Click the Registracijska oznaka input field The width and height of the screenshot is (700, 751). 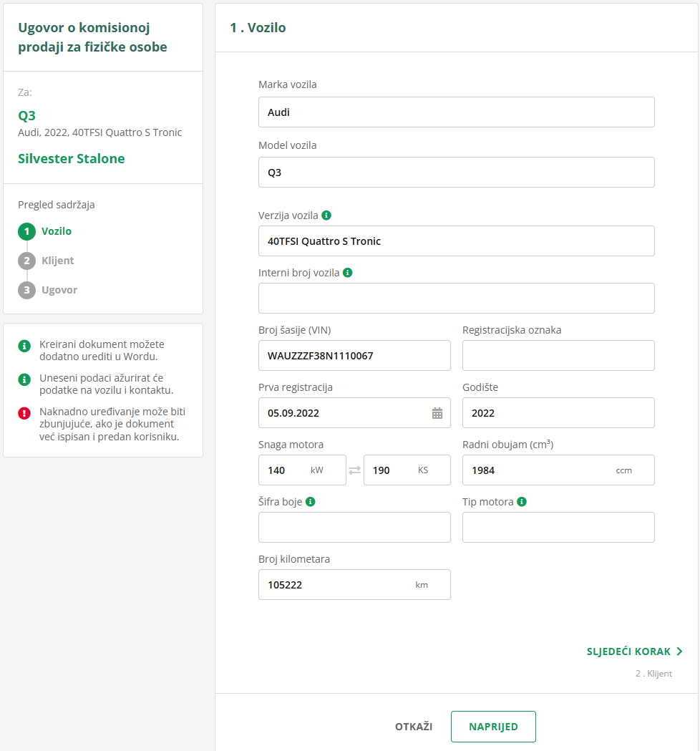[x=558, y=356]
